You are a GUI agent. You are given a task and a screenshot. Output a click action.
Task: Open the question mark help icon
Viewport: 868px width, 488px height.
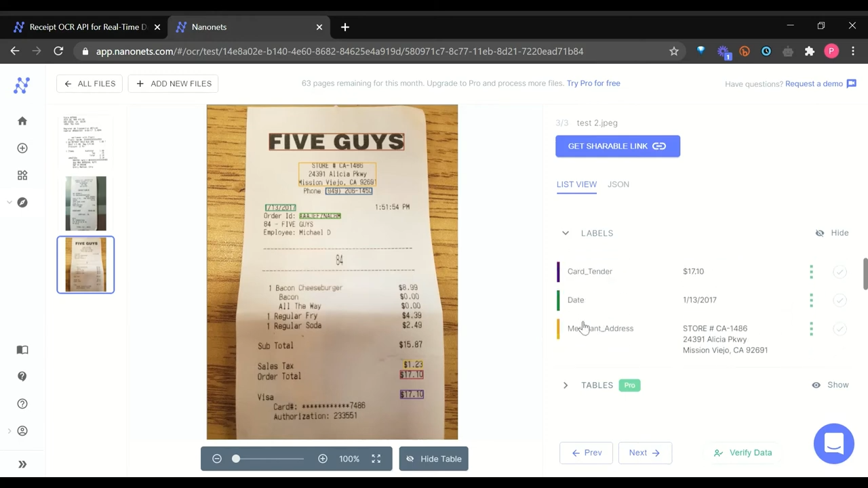click(x=22, y=404)
